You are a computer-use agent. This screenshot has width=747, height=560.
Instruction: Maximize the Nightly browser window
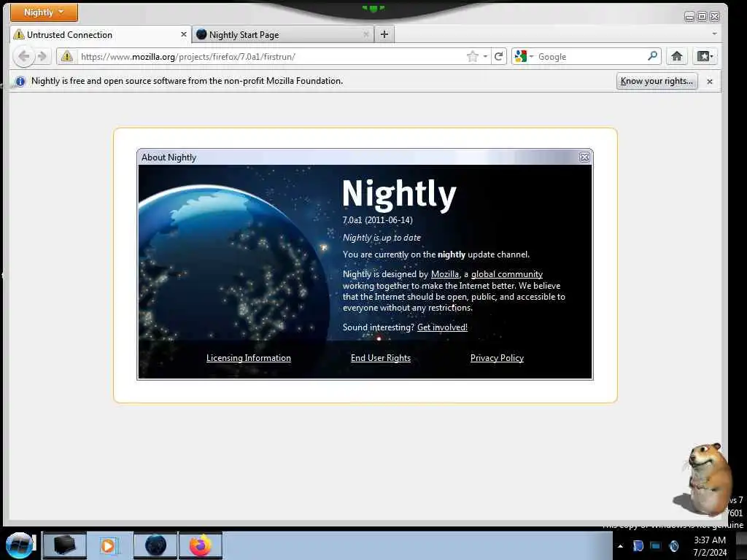pos(702,17)
